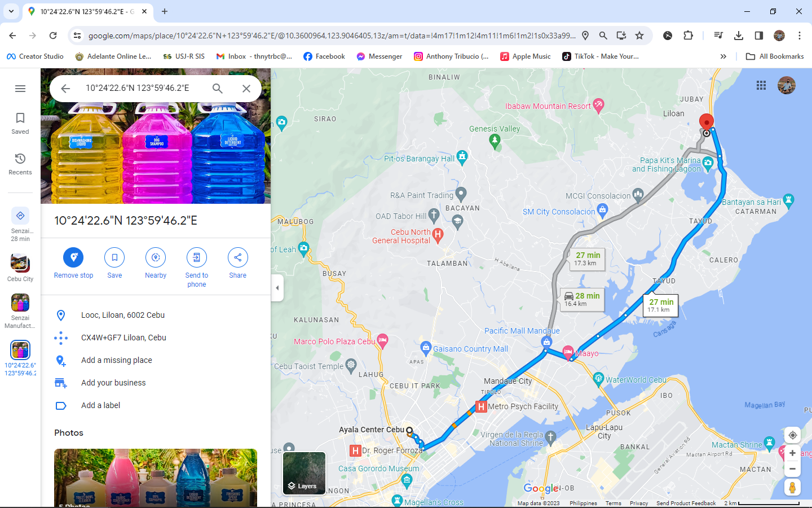Open the Google apps grid
The height and width of the screenshot is (508, 812).
[x=761, y=85]
